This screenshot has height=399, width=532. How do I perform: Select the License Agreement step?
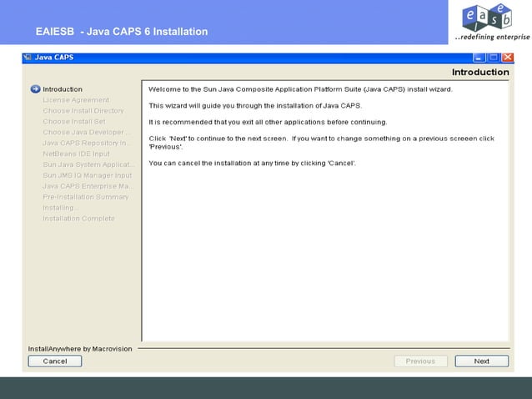tap(76, 100)
